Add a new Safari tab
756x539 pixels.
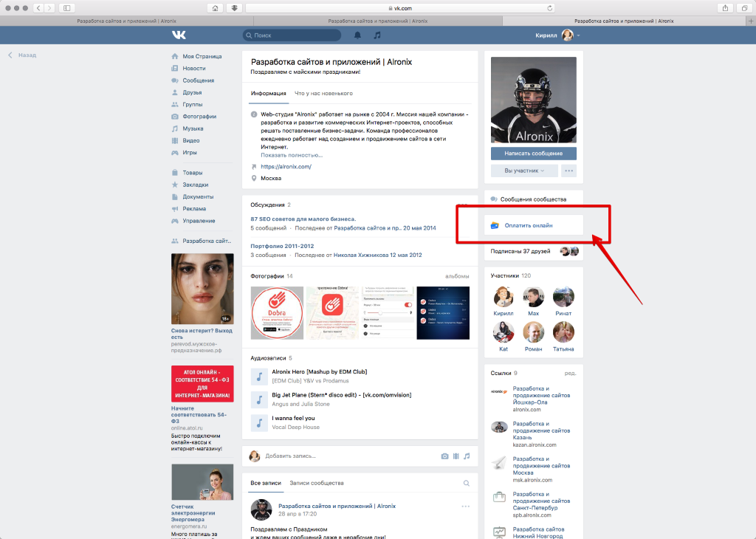coord(751,21)
